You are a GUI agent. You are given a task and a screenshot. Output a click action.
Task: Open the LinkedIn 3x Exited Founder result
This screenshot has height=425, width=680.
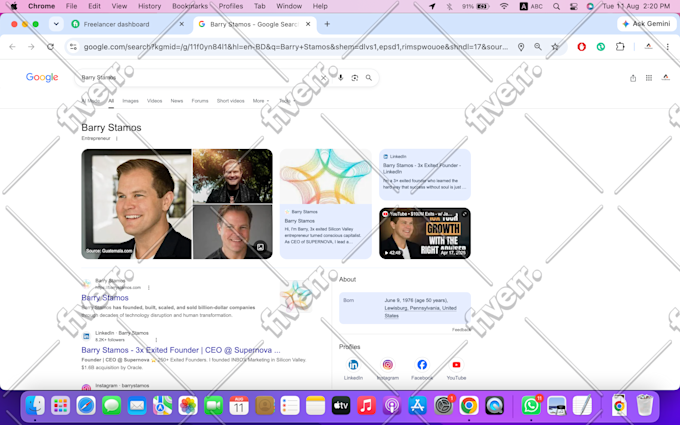(181, 350)
